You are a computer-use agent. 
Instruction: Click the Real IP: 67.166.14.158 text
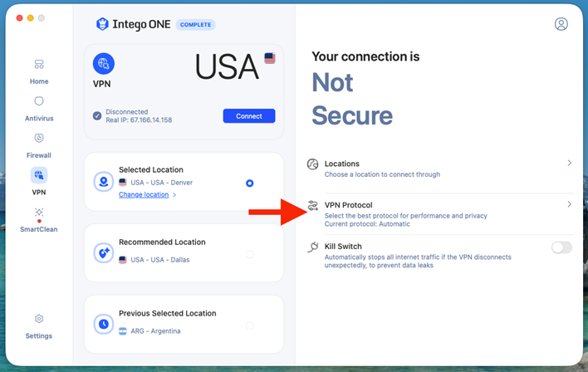pyautogui.click(x=139, y=120)
